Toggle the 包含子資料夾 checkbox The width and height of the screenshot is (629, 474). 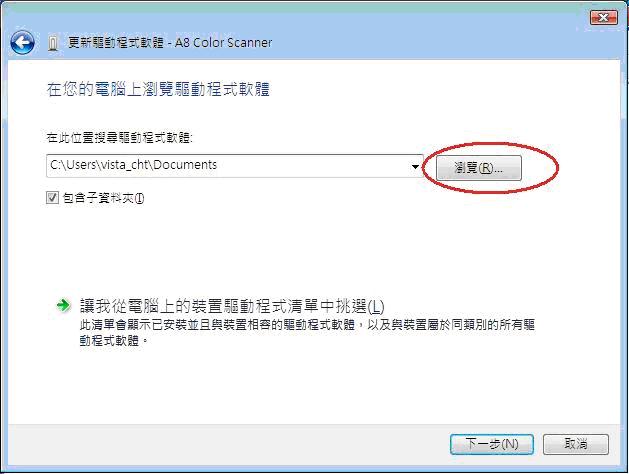click(52, 198)
